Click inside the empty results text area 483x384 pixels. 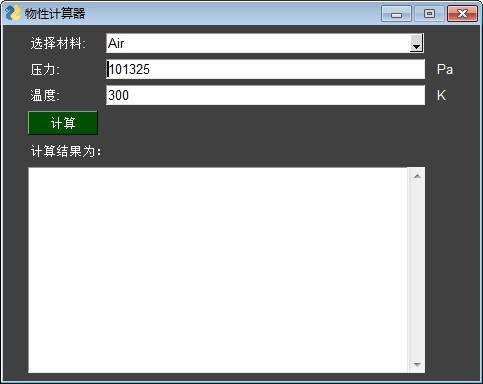(x=218, y=270)
